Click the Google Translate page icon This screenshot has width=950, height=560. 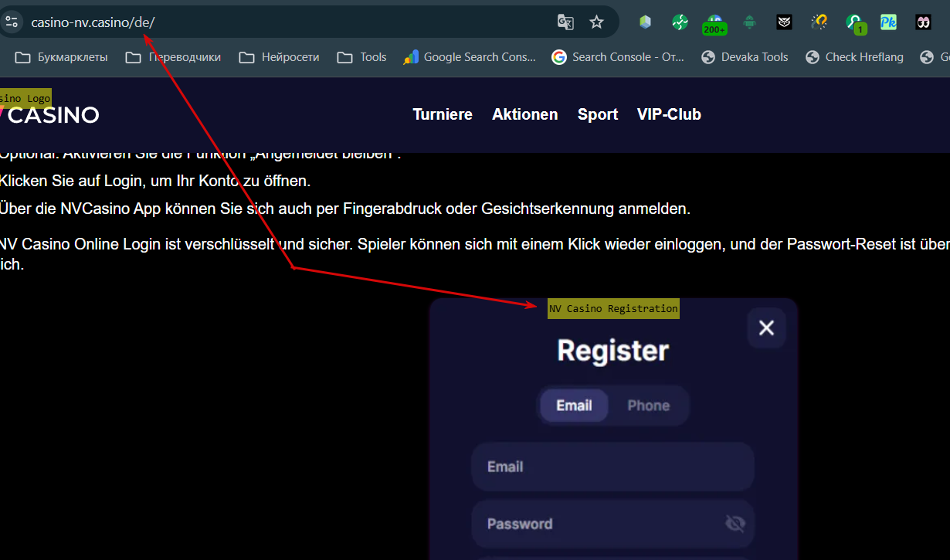click(x=565, y=22)
